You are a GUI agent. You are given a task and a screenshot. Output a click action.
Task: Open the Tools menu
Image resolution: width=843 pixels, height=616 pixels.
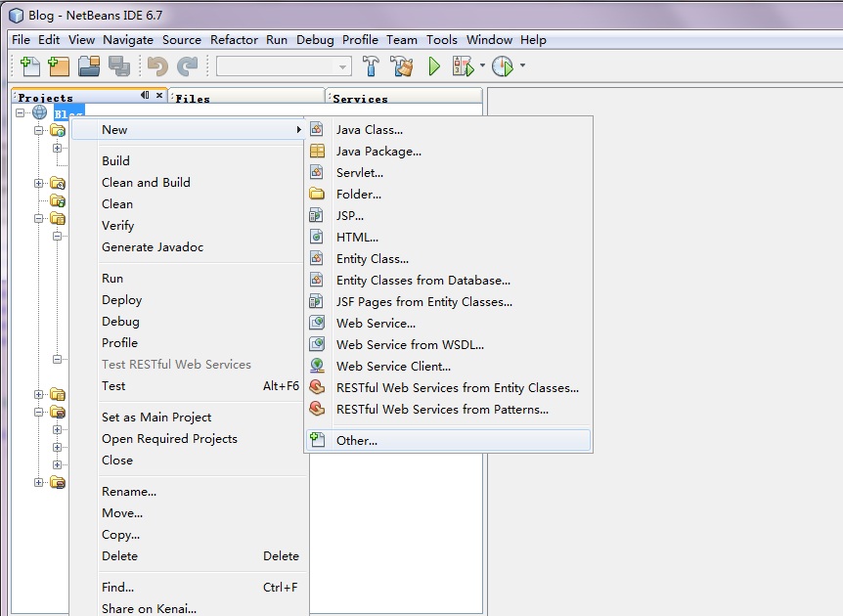[x=442, y=40]
